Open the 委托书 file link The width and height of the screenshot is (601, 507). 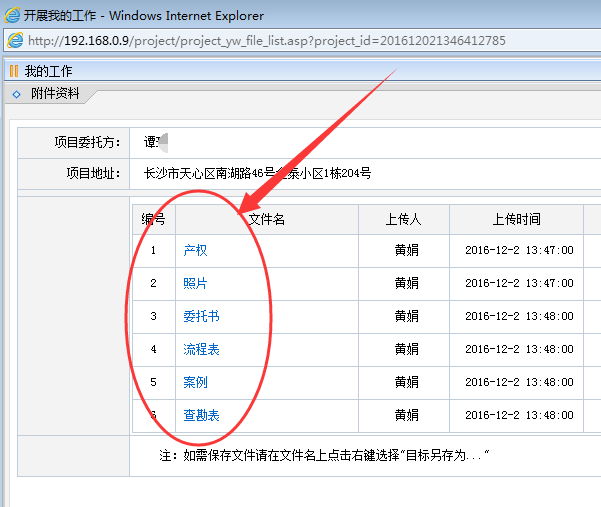[201, 316]
